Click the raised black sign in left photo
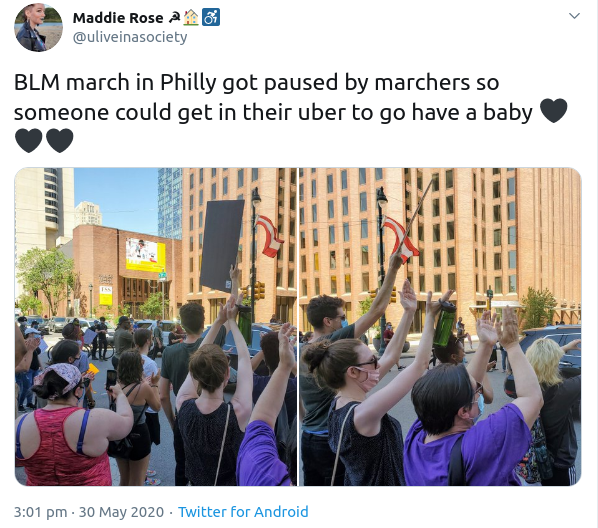598x528 pixels. 222,246
